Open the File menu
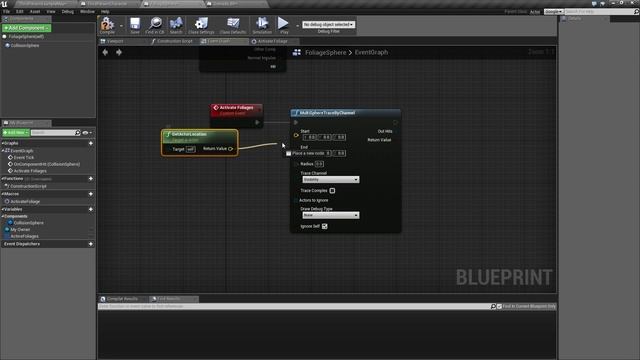The image size is (640, 360). (7, 11)
